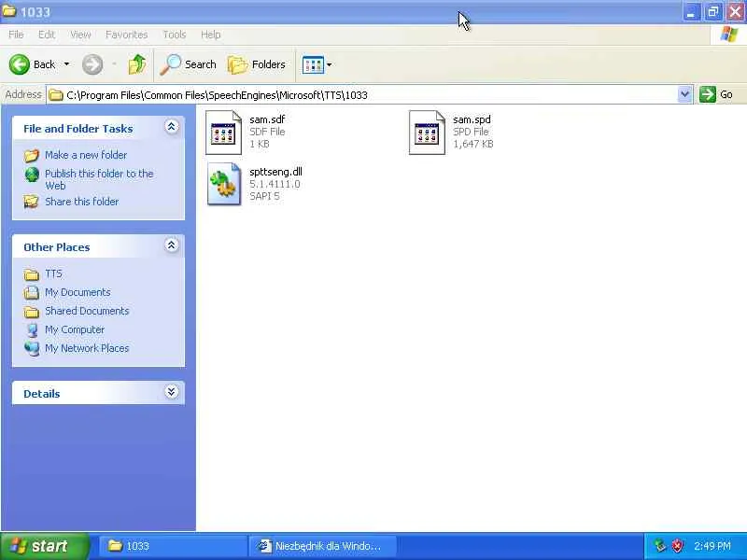Click the sam.spd file name
Screen dimensions: 747x560
[x=472, y=119]
